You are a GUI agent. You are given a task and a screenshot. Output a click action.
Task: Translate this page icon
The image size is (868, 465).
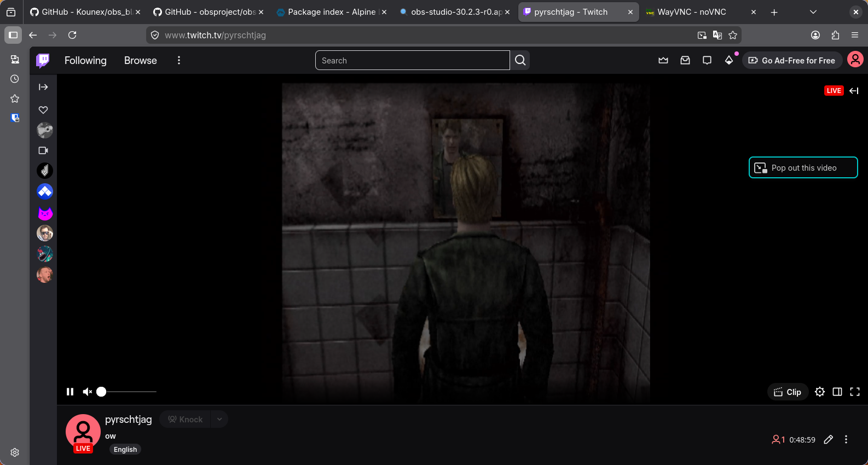717,35
